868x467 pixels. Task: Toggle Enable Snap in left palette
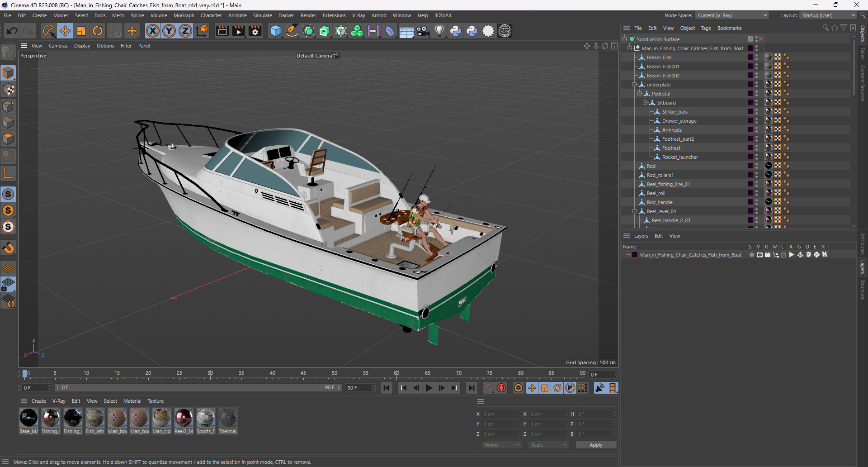pyautogui.click(x=8, y=194)
